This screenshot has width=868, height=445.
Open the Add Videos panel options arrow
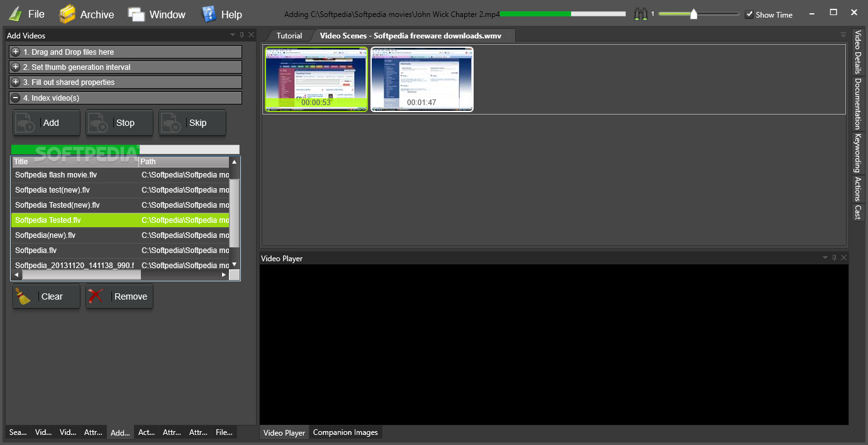click(x=232, y=35)
